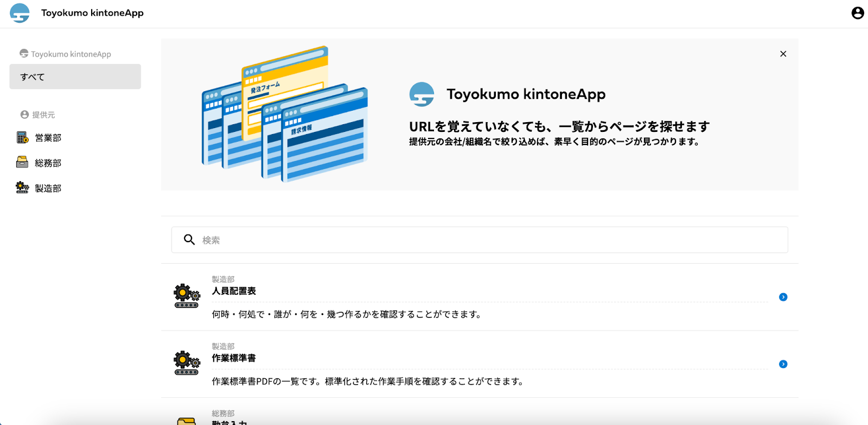Open the user account menu icon
This screenshot has width=868, height=425.
click(858, 13)
